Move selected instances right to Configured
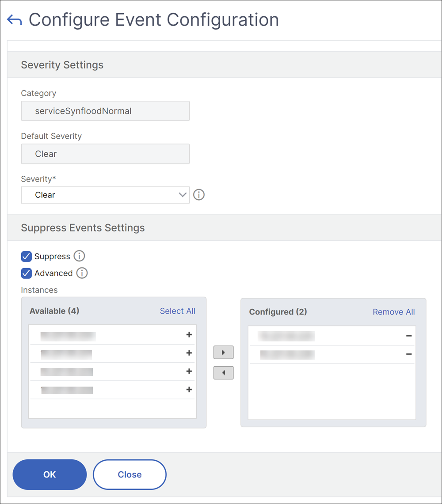 [224, 352]
